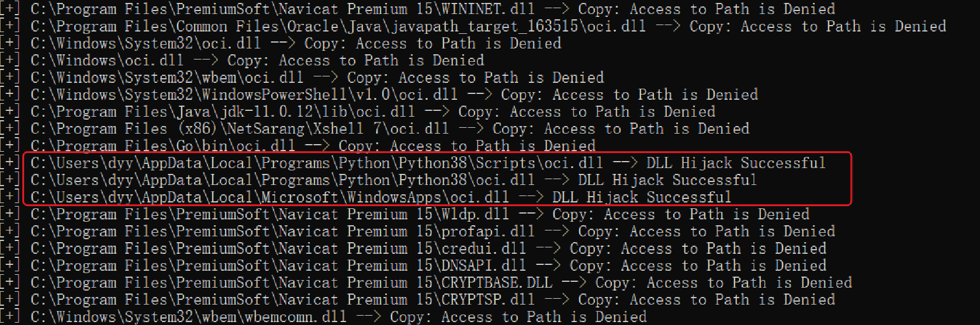
Task: Select the System32\wbem\oci.dll line
Action: 302,78
